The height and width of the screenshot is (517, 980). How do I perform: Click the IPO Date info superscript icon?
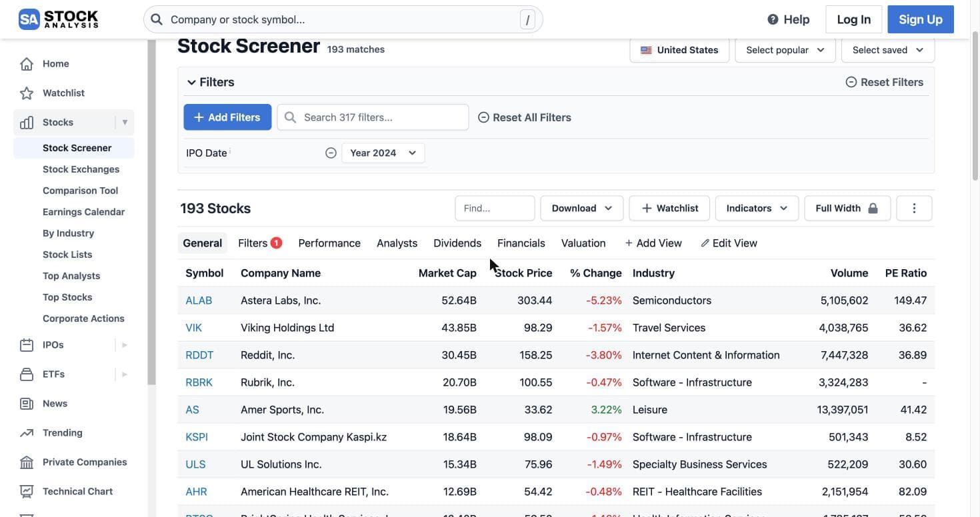[230, 151]
